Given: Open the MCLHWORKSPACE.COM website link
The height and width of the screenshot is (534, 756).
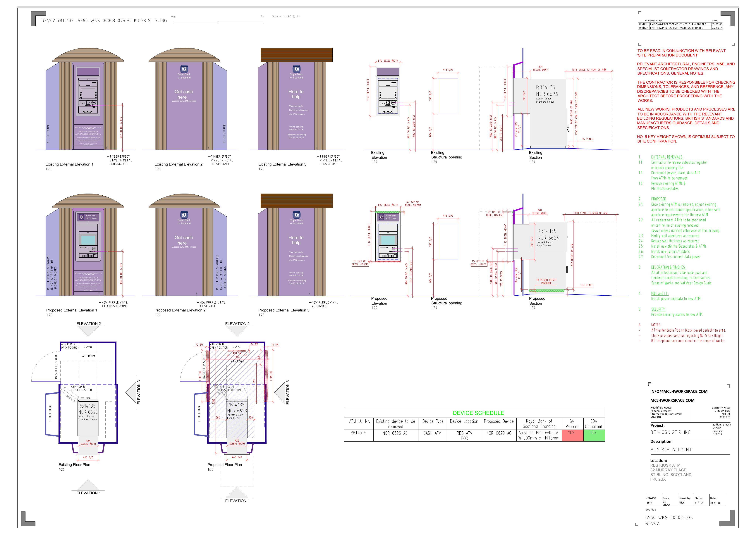Looking at the screenshot, I should pos(672,400).
